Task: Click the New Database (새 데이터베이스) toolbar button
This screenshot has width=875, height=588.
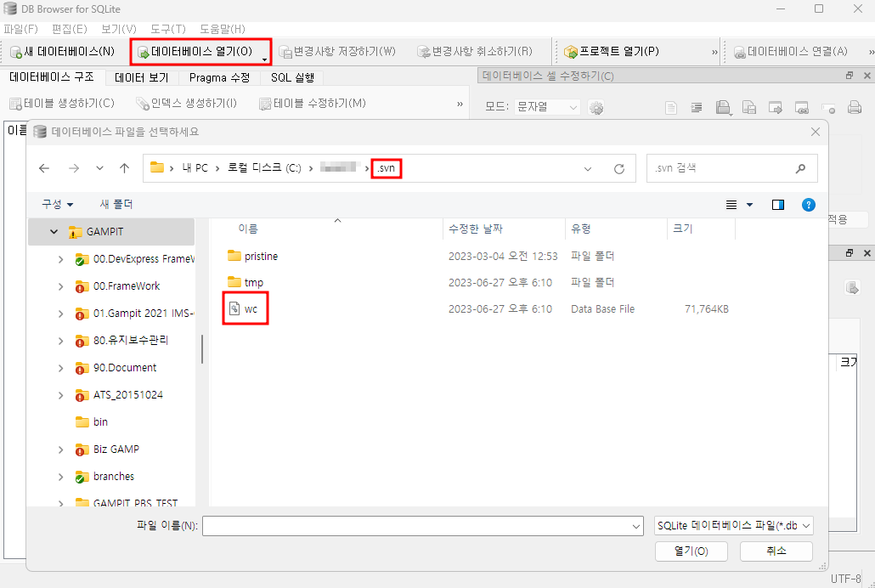Action: (63, 52)
